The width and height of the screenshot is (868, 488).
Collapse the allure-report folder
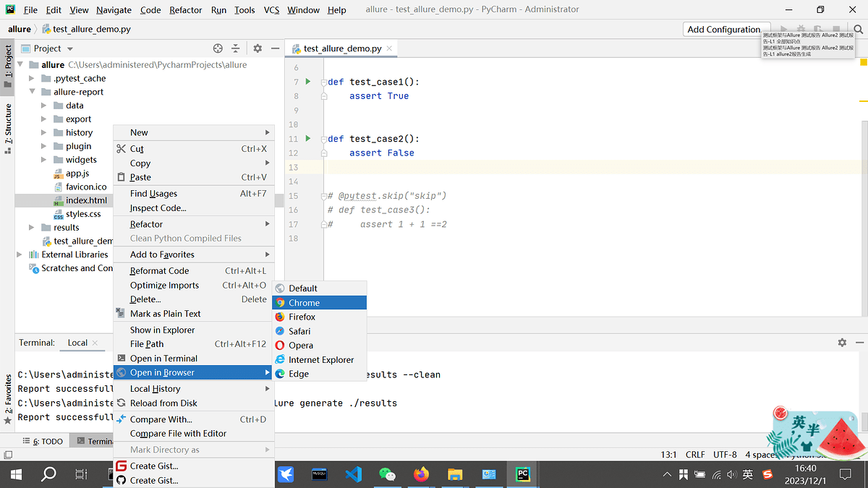point(33,92)
